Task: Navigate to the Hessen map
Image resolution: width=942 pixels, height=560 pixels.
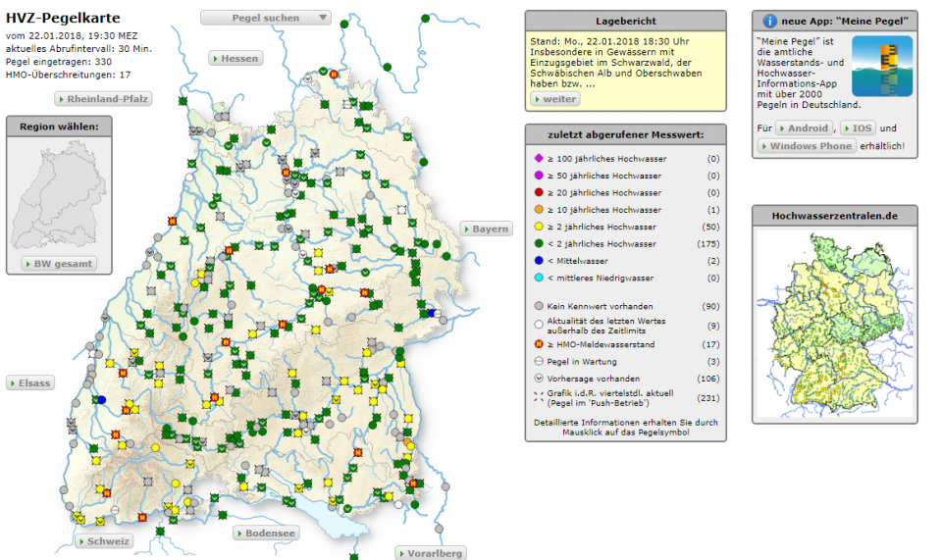Action: (x=235, y=59)
